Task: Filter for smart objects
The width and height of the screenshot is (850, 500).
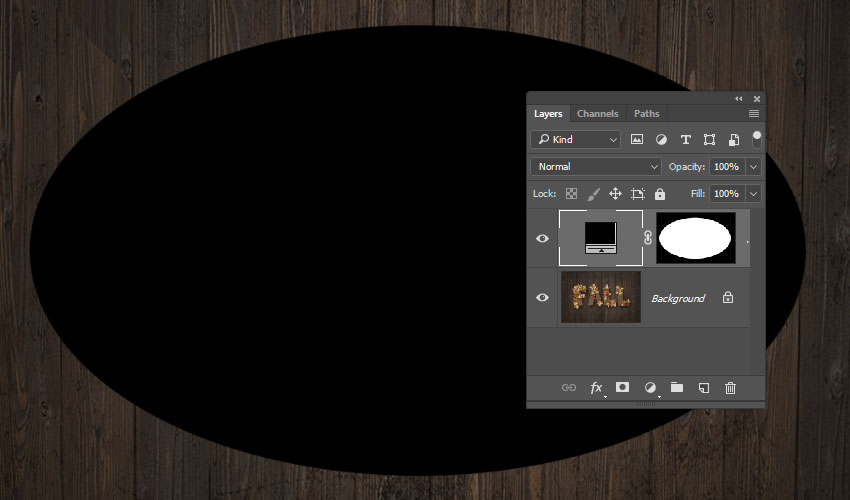Action: click(733, 139)
